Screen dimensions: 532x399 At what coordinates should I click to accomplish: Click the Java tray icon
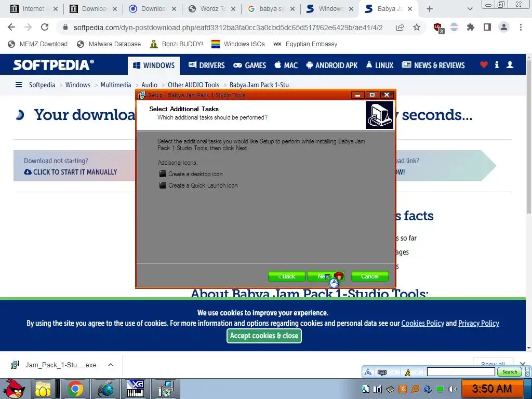click(x=403, y=389)
